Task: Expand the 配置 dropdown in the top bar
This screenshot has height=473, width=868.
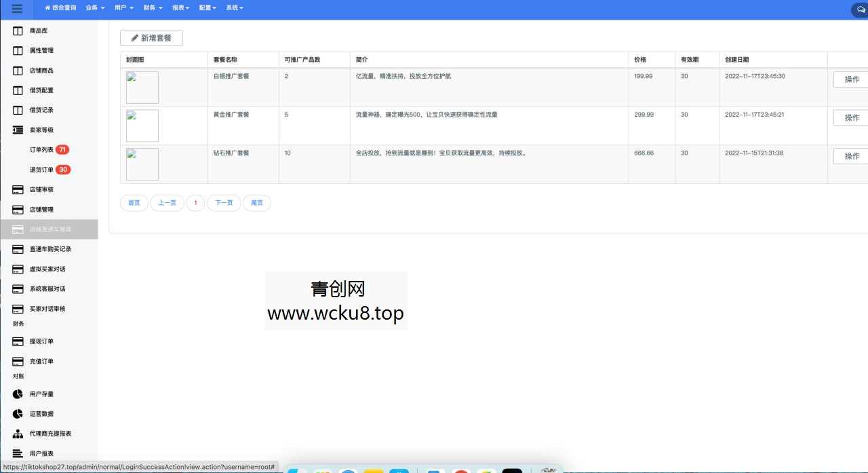Action: tap(205, 8)
